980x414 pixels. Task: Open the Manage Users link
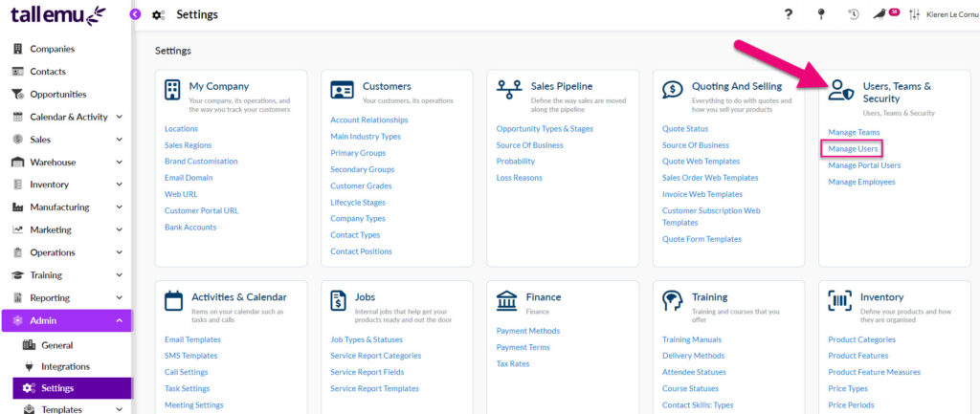point(853,149)
